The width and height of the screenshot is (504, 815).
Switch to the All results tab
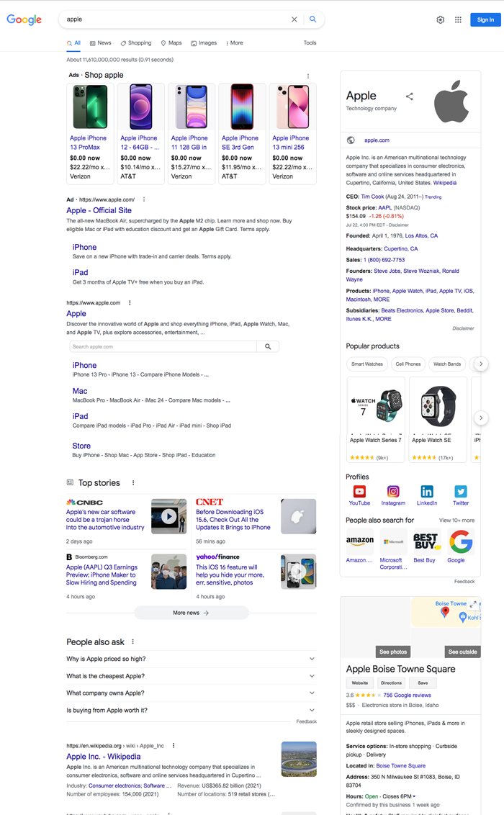pyautogui.click(x=73, y=43)
